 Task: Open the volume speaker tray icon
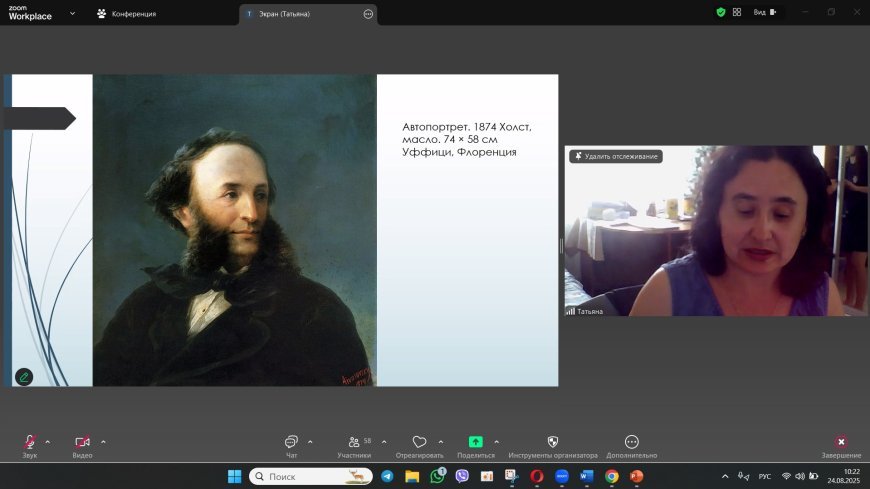[800, 476]
